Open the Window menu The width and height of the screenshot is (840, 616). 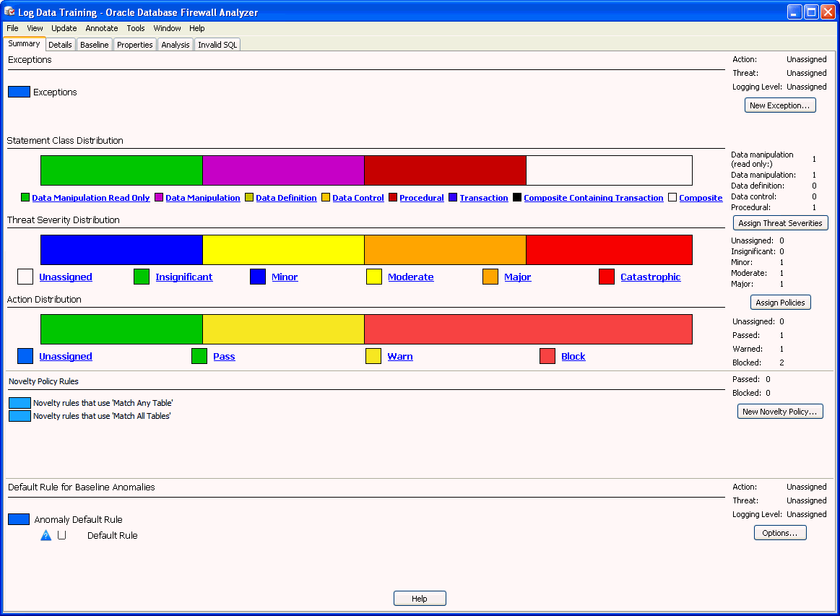click(x=167, y=28)
